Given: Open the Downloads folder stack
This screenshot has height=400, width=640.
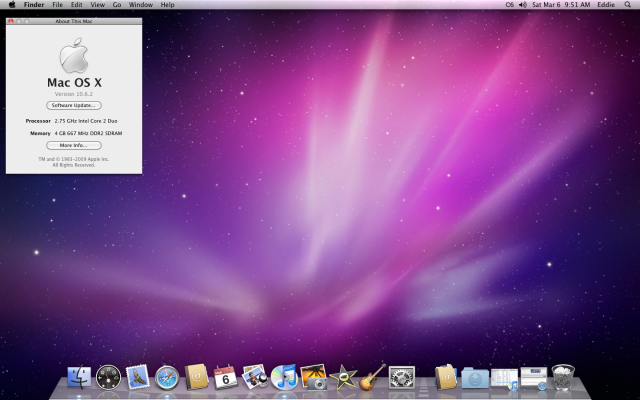Looking at the screenshot, I should coord(475,378).
